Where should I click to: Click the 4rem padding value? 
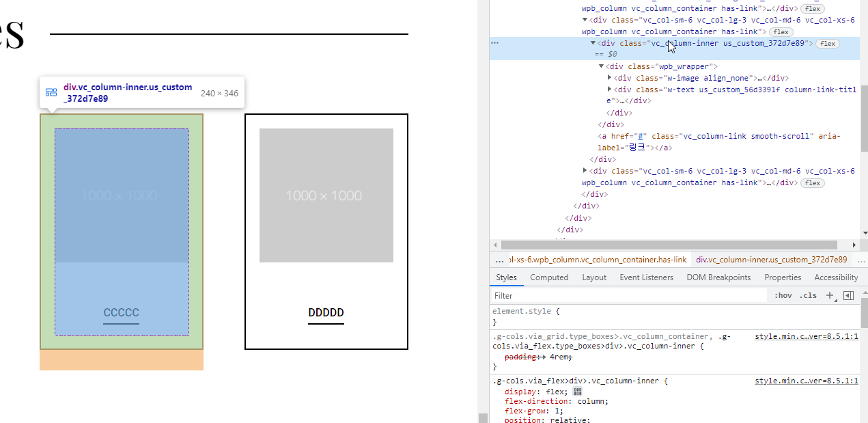tap(559, 357)
